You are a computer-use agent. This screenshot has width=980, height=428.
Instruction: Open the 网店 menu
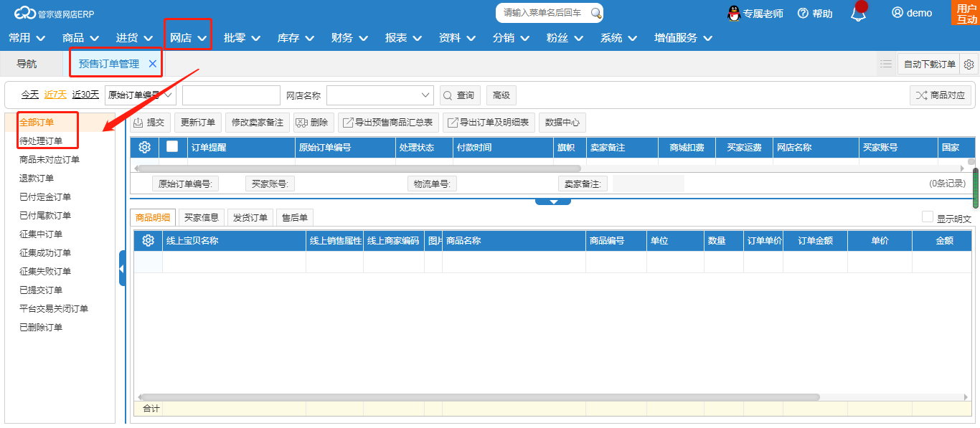[188, 38]
